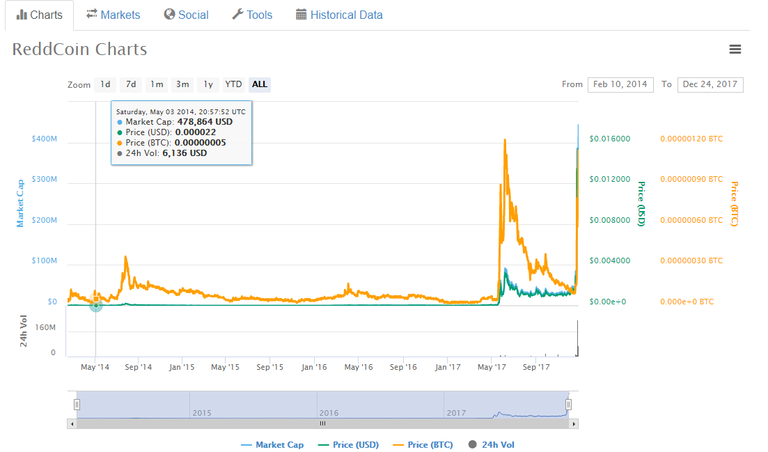Click the 0.00000060 BTC axis label
Image resolution: width=768 pixels, height=452 pixels.
[691, 220]
